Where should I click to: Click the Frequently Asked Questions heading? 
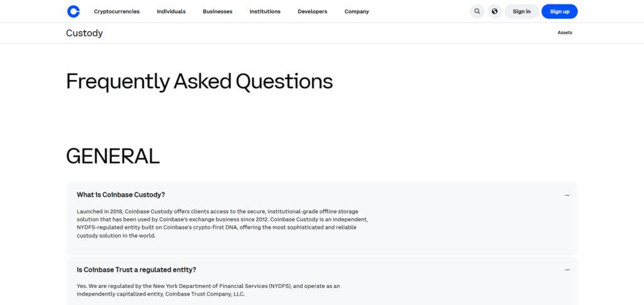[199, 81]
